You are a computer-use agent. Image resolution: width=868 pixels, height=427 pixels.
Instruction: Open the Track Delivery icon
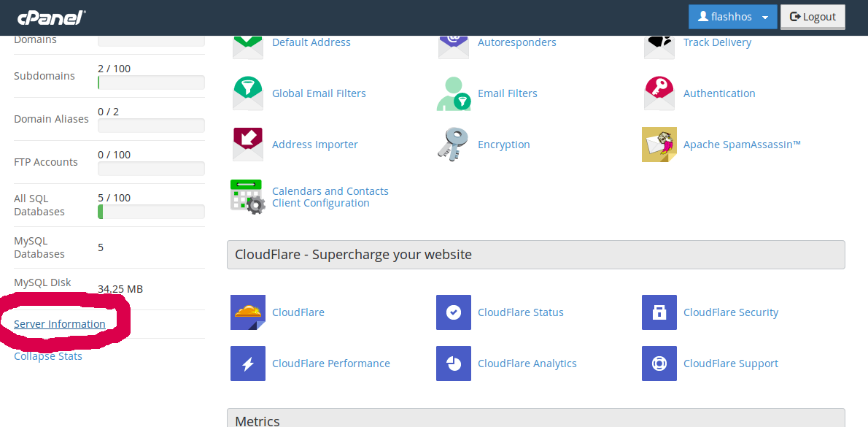(659, 47)
